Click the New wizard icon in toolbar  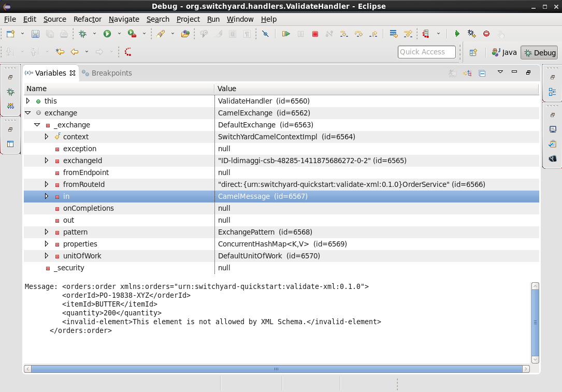[10, 34]
